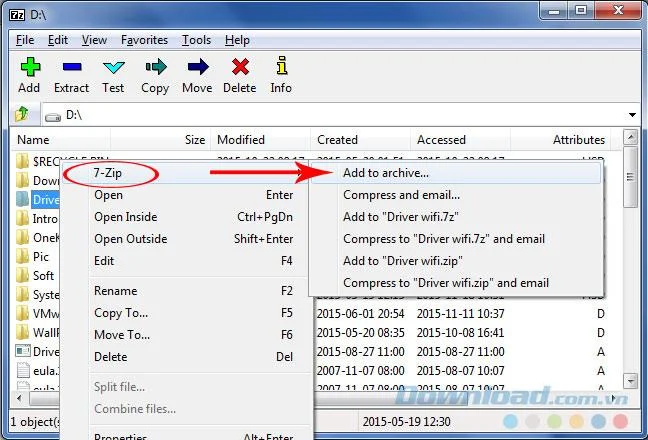Screen dimensions: 648x440
Task: Choose Copy To... in context menu
Action: [185, 313]
